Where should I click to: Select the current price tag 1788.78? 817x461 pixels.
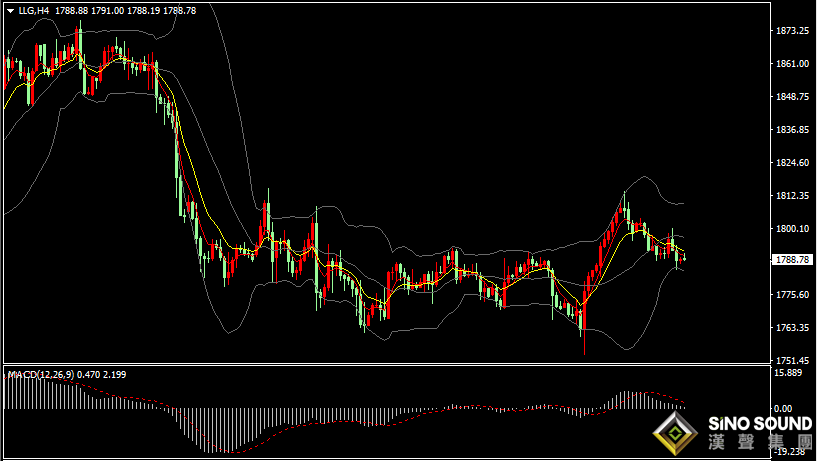(793, 260)
